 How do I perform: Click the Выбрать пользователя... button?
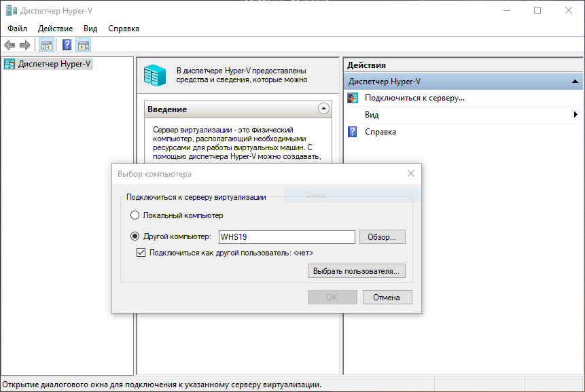pos(356,271)
